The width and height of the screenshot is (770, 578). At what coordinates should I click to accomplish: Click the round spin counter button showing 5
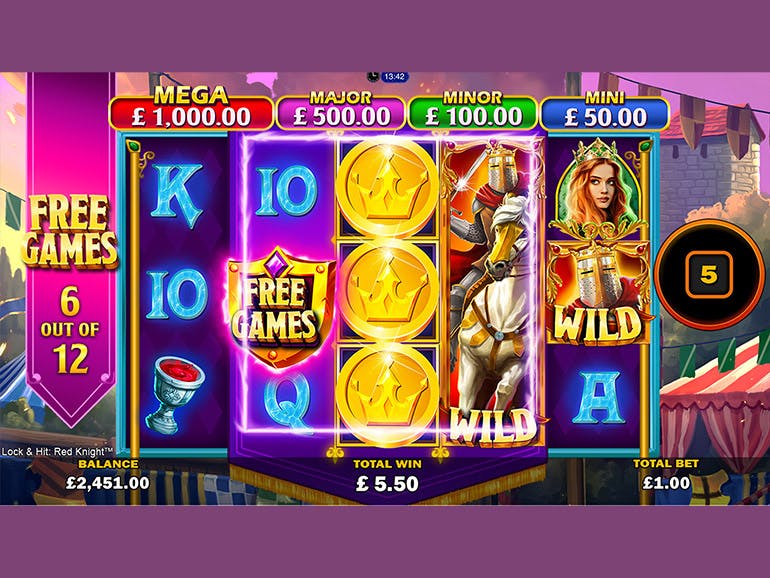pyautogui.click(x=709, y=273)
